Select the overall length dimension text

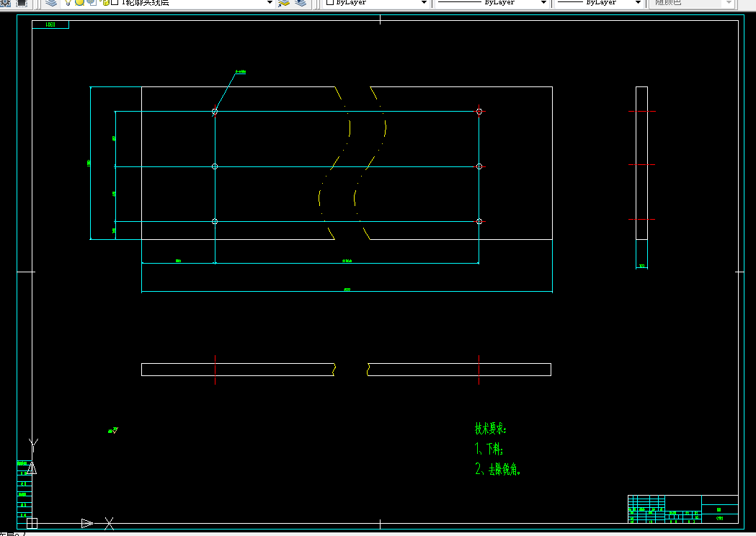(347, 290)
